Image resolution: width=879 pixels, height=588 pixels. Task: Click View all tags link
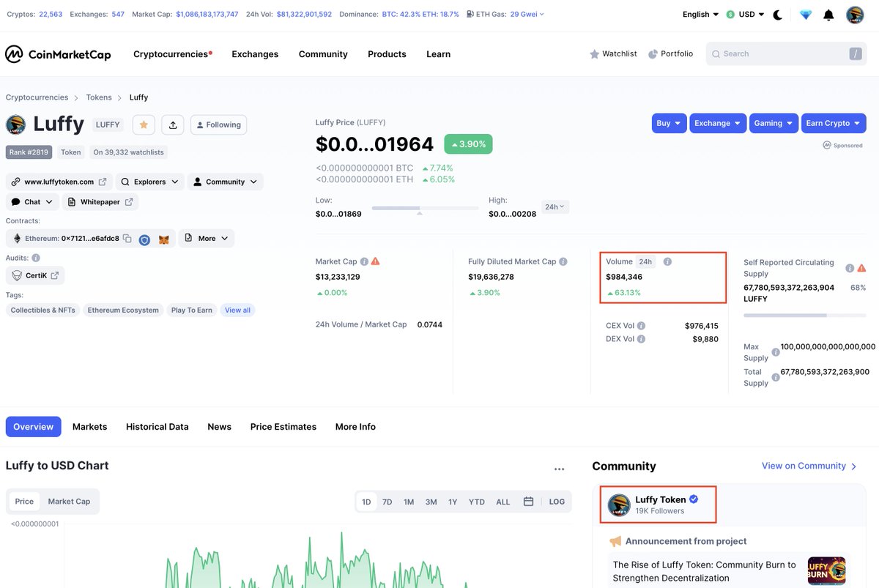237,310
